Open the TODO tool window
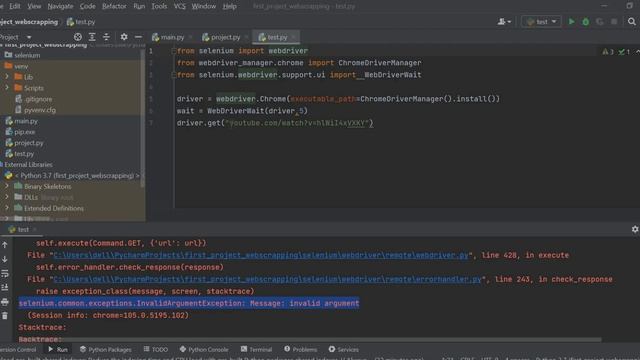Image resolution: width=640 pixels, height=360 pixels. (156, 349)
